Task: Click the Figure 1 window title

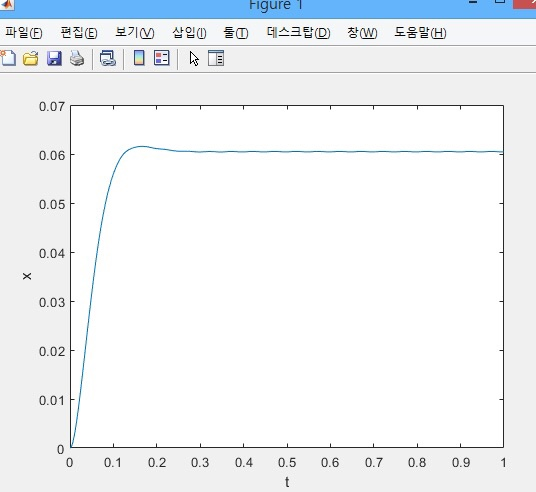Action: pyautogui.click(x=276, y=5)
